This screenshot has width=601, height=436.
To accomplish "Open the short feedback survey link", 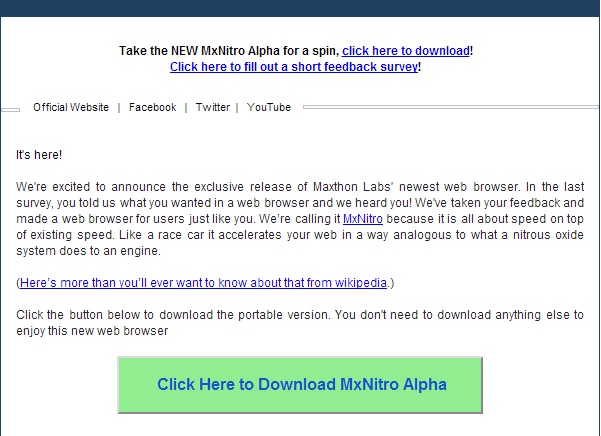I will (x=294, y=67).
